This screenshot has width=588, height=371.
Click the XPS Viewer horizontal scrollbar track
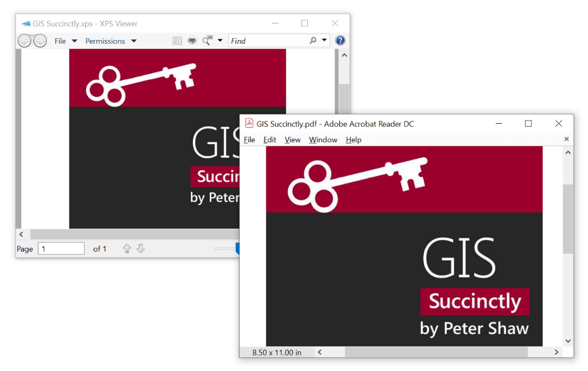[134, 234]
